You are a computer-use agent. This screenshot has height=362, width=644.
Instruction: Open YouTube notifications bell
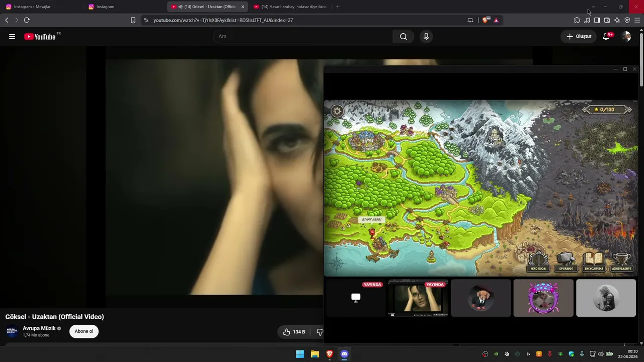tap(606, 36)
